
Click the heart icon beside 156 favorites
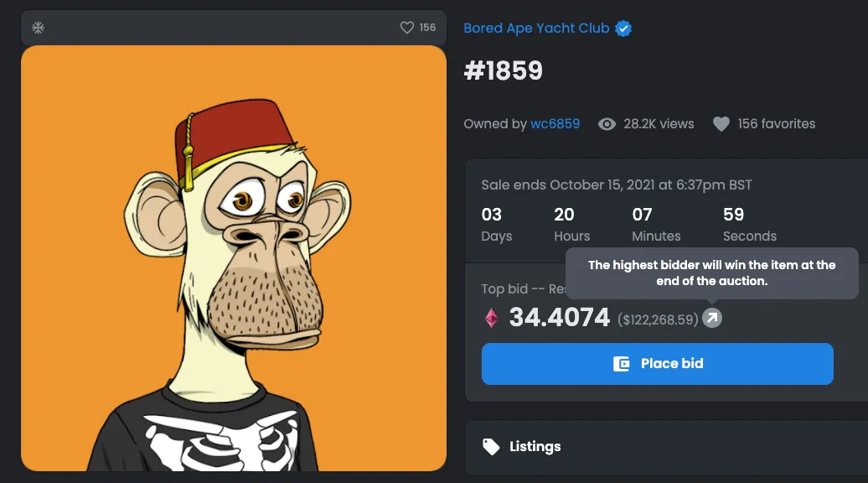click(x=721, y=124)
